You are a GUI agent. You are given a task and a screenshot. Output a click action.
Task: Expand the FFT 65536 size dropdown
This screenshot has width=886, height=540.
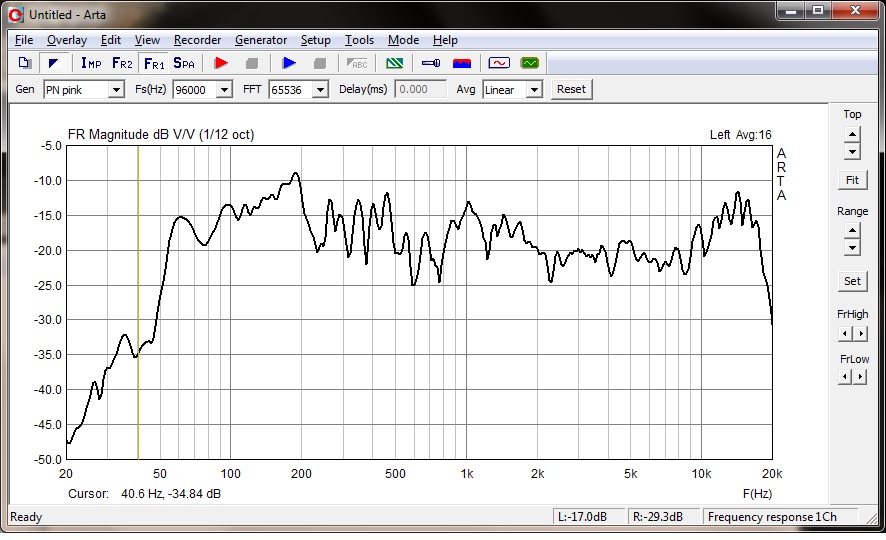[320, 90]
